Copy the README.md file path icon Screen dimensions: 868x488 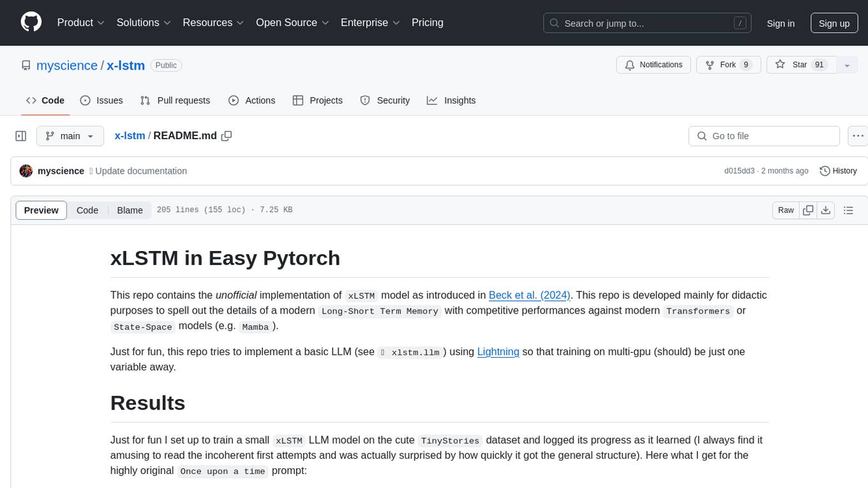pyautogui.click(x=227, y=135)
